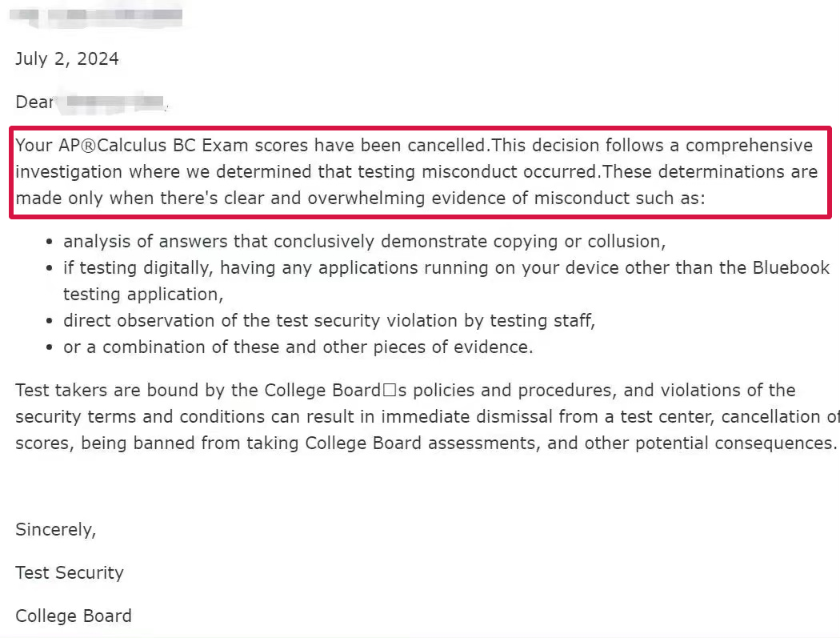Click the final "College Board" signature
Image resolution: width=840 pixels, height=638 pixels.
pos(74,616)
